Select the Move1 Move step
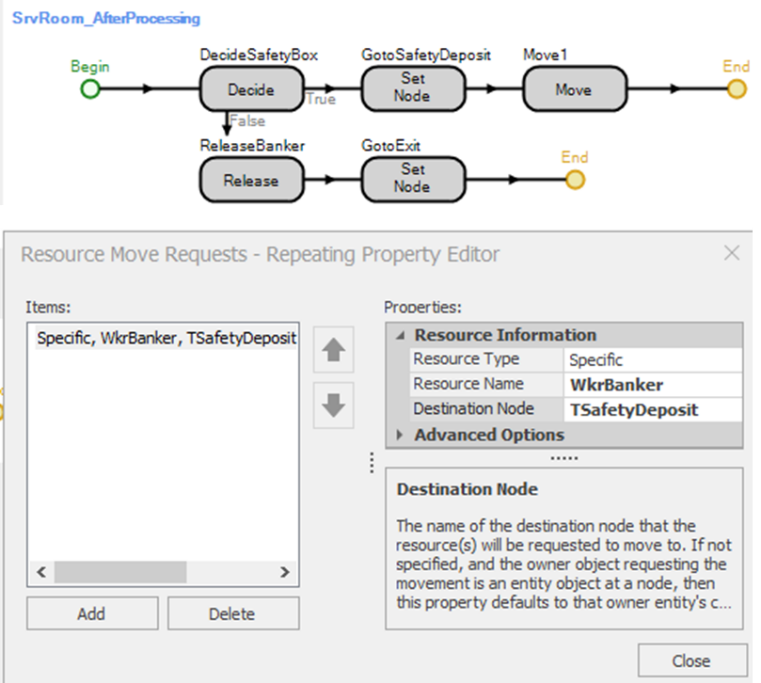This screenshot has height=683, width=761. (575, 89)
